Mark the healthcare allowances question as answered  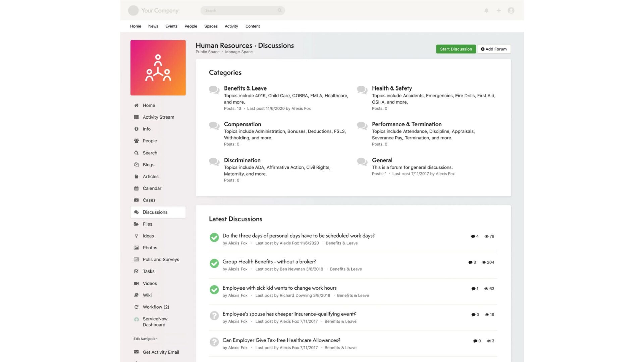coord(214,342)
